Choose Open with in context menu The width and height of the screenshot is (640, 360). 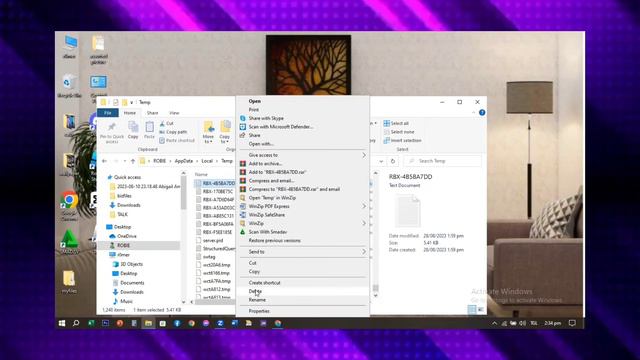click(x=261, y=144)
